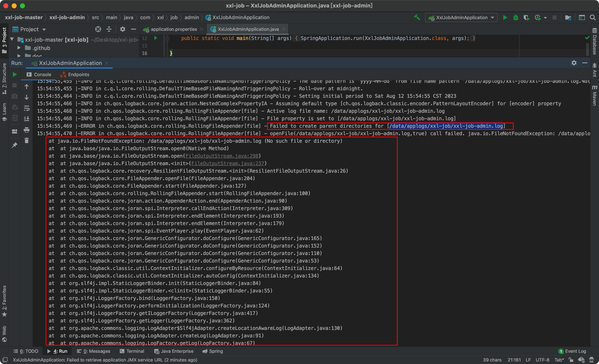
Task: Open the Terminal tool window
Action: click(132, 351)
